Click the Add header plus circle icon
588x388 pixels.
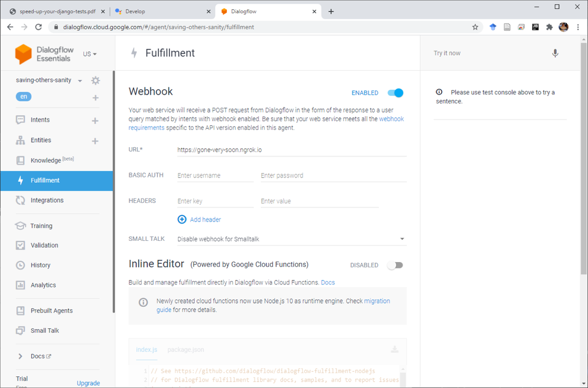182,220
